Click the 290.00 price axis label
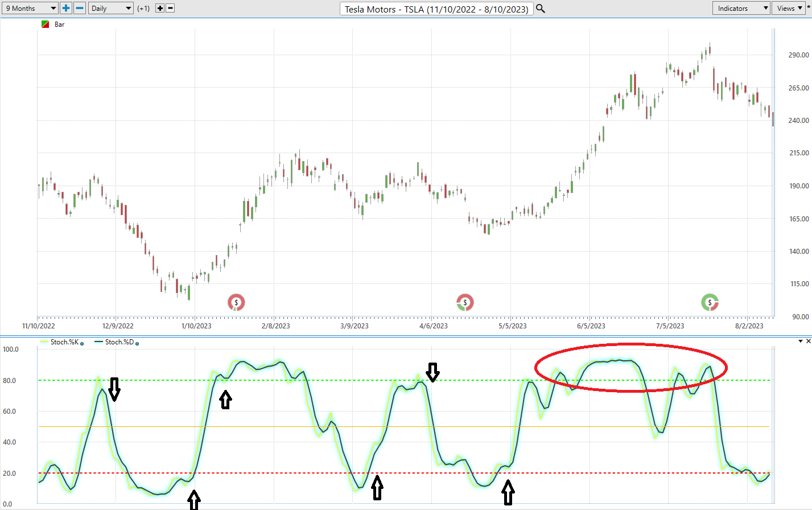The image size is (812, 510). tap(798, 55)
